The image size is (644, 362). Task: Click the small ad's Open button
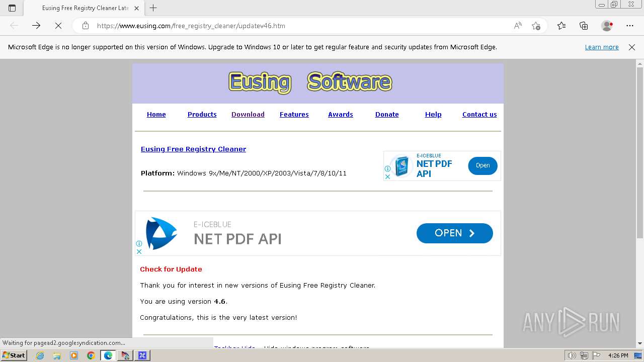(482, 165)
